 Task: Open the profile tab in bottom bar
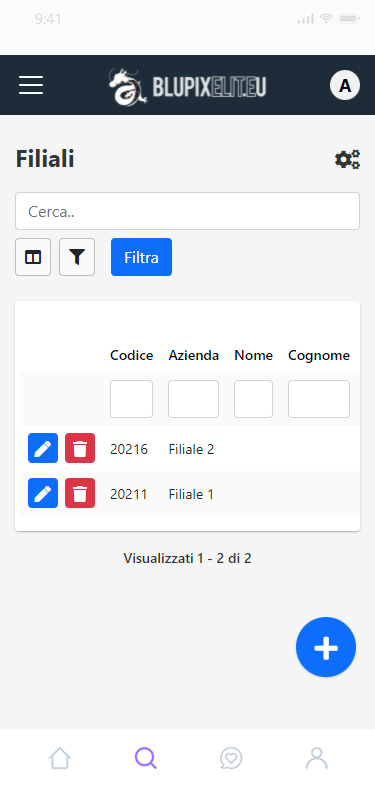316,758
